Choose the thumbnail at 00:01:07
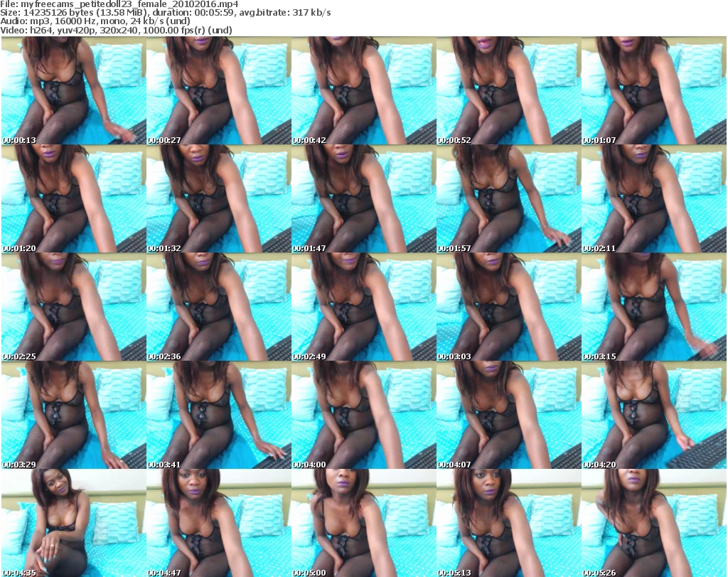Image resolution: width=728 pixels, height=577 pixels. click(654, 90)
